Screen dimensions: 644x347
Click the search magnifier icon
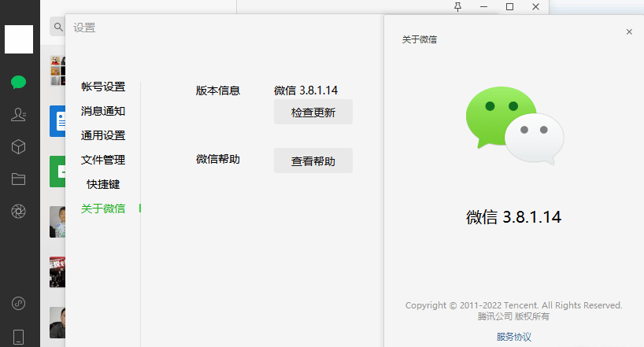pyautogui.click(x=58, y=27)
